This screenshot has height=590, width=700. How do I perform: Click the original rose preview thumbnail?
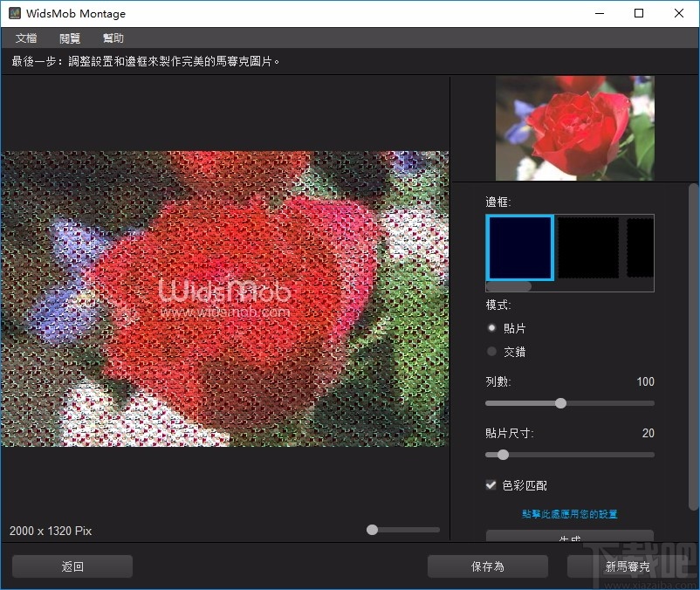(x=575, y=127)
